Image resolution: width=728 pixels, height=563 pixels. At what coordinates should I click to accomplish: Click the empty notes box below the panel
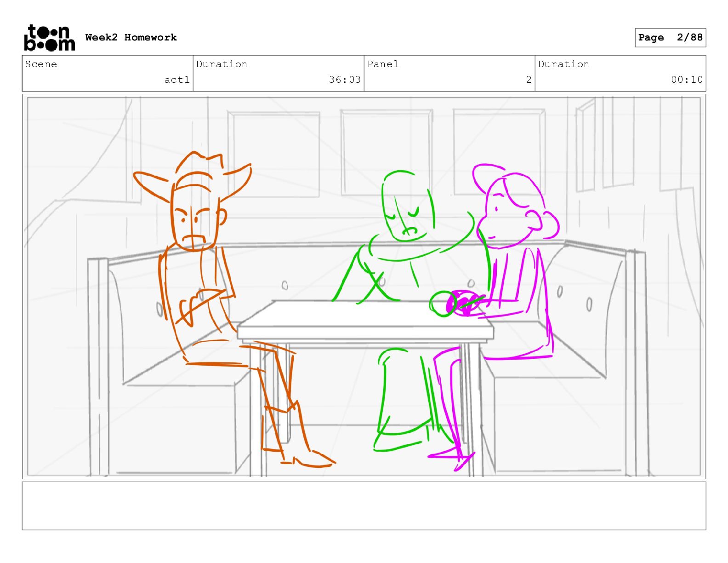coord(364,506)
